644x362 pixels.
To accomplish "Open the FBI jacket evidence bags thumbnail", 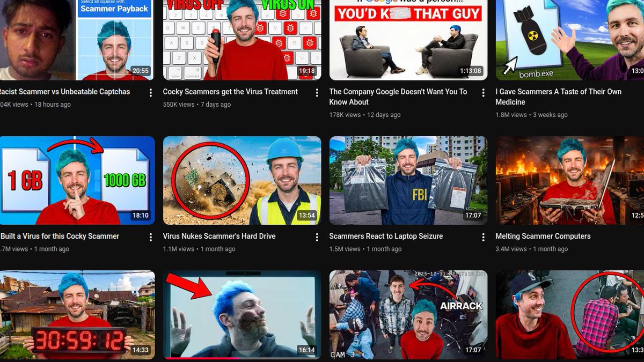I will click(x=408, y=181).
